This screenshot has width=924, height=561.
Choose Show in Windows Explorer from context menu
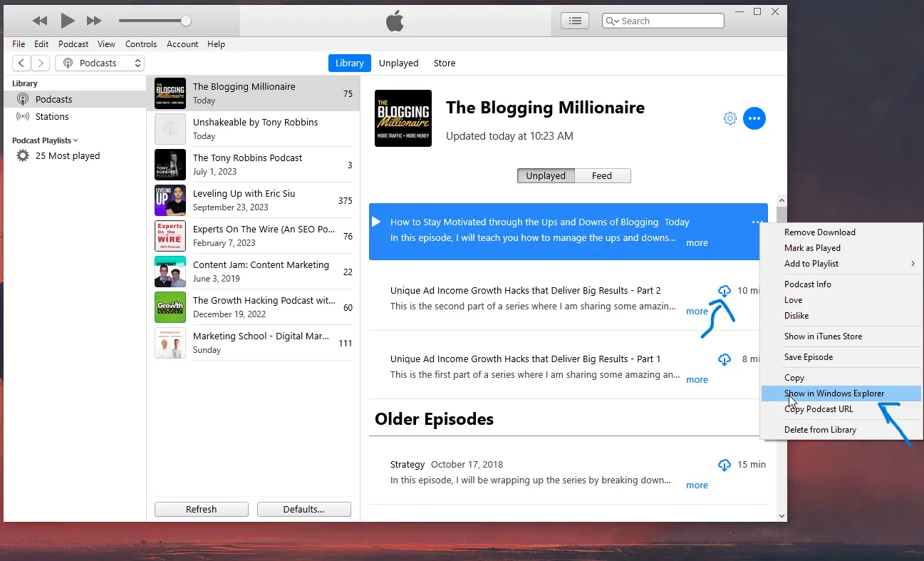coord(834,393)
